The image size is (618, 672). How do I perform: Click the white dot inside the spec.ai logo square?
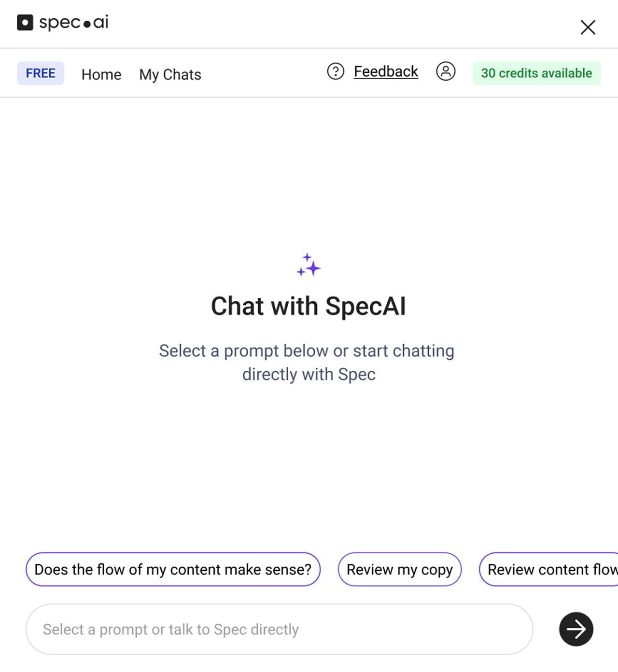pyautogui.click(x=25, y=23)
